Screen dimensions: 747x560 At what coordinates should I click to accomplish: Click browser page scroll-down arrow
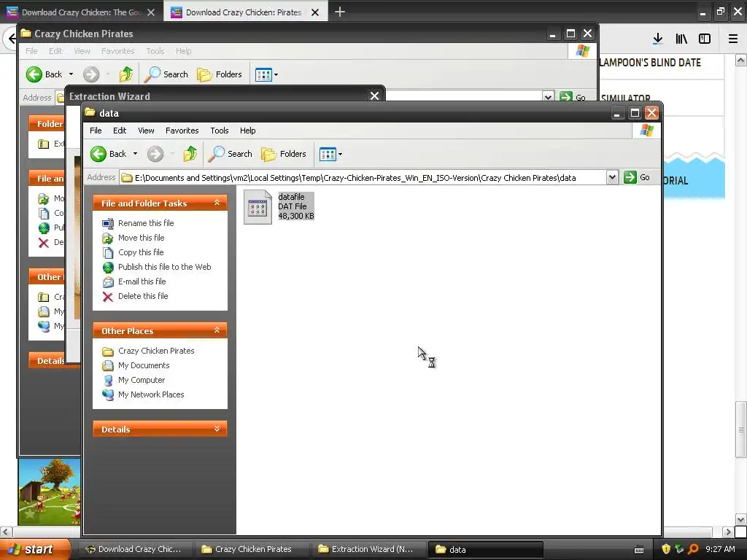(x=741, y=519)
